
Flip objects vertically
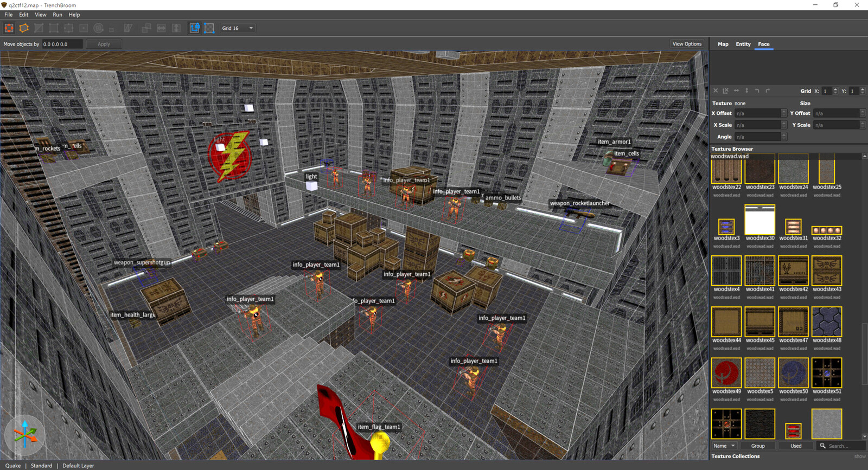(176, 28)
